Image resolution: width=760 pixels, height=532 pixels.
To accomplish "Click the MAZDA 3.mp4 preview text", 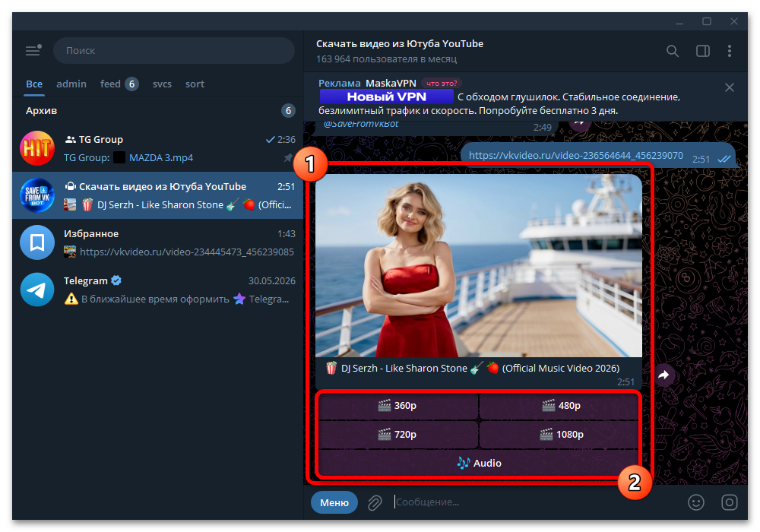I will click(x=161, y=158).
